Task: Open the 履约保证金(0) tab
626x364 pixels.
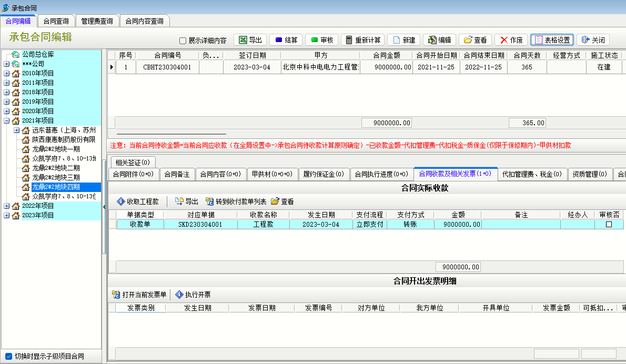Action: (x=324, y=174)
